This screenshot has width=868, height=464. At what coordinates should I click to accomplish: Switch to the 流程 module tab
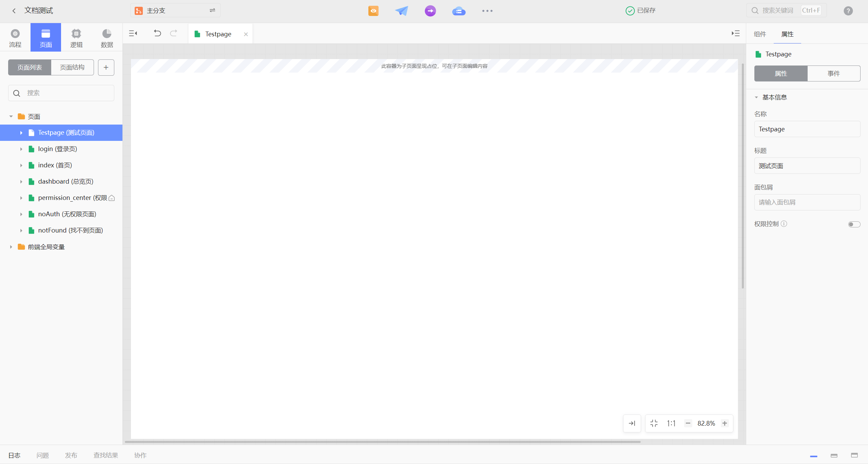(x=15, y=37)
